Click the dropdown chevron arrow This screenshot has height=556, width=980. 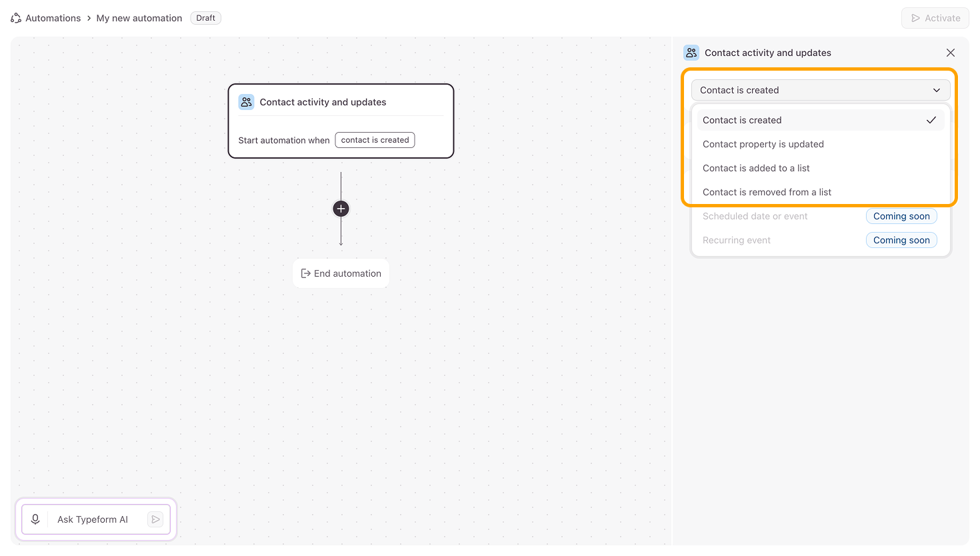pyautogui.click(x=937, y=90)
